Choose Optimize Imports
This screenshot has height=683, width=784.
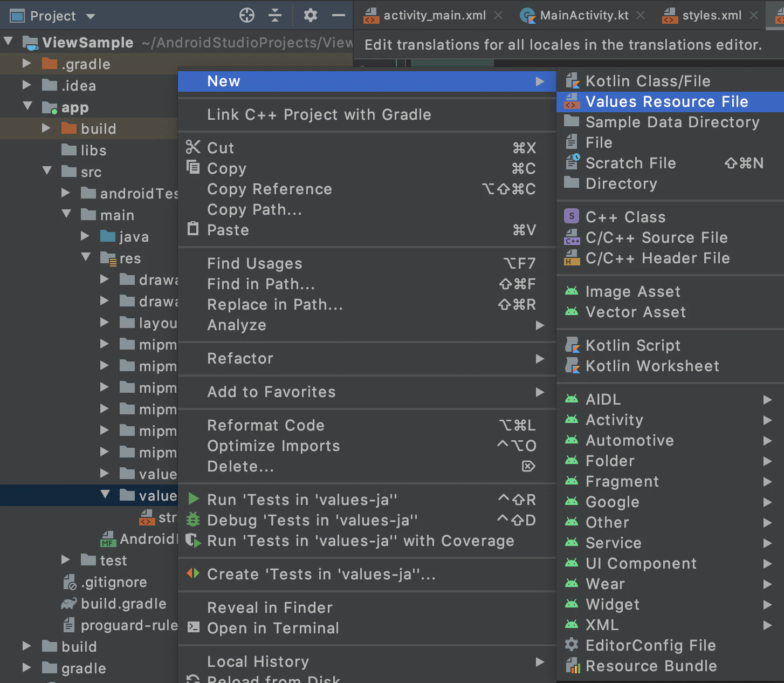pyautogui.click(x=367, y=446)
